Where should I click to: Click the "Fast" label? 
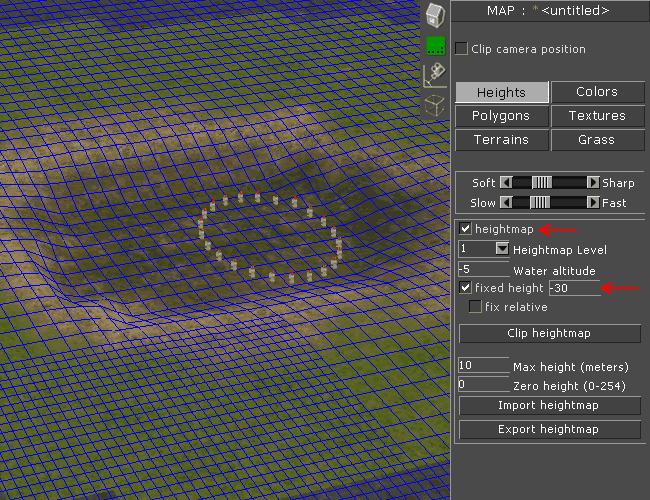tap(614, 203)
